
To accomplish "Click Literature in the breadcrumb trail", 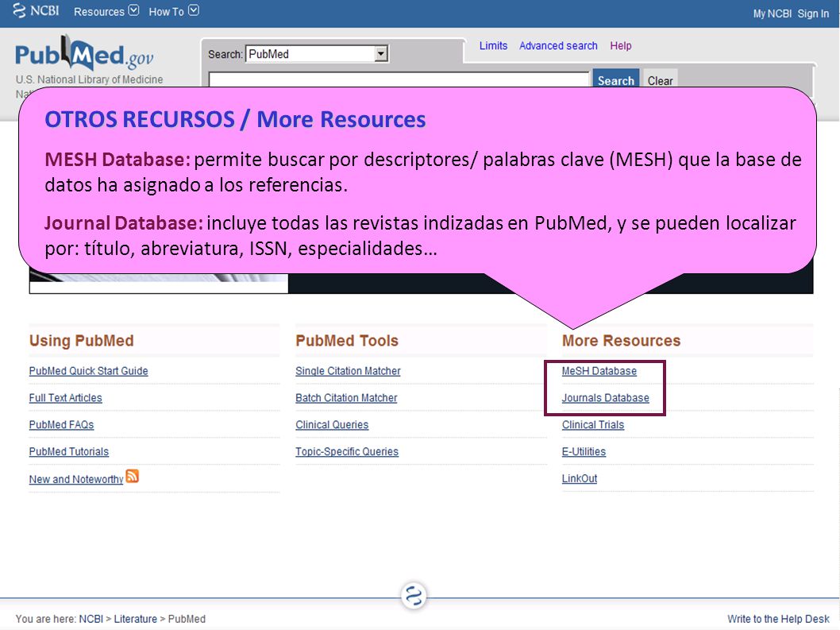I will [x=135, y=619].
